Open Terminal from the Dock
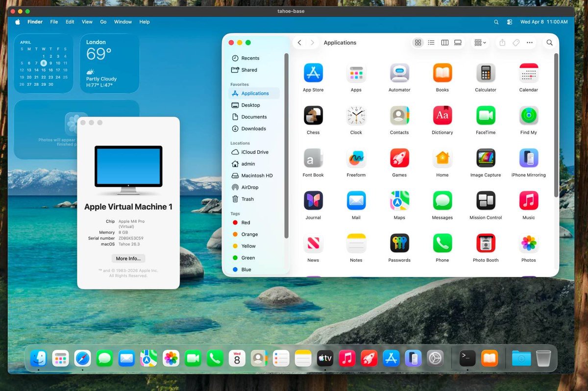This screenshot has width=588, height=391. 466,358
